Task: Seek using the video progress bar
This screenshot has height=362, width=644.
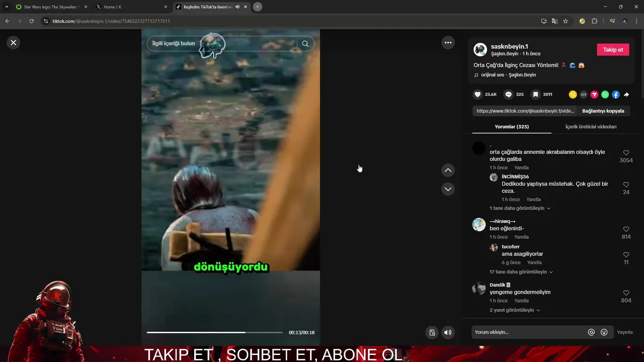Action: [x=214, y=332]
